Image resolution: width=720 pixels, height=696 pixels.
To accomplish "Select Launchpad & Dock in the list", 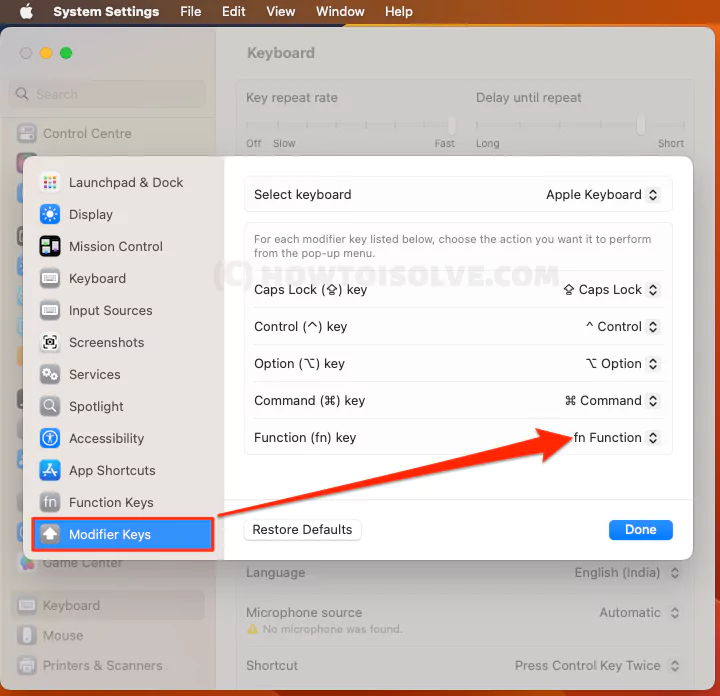I will [x=123, y=182].
